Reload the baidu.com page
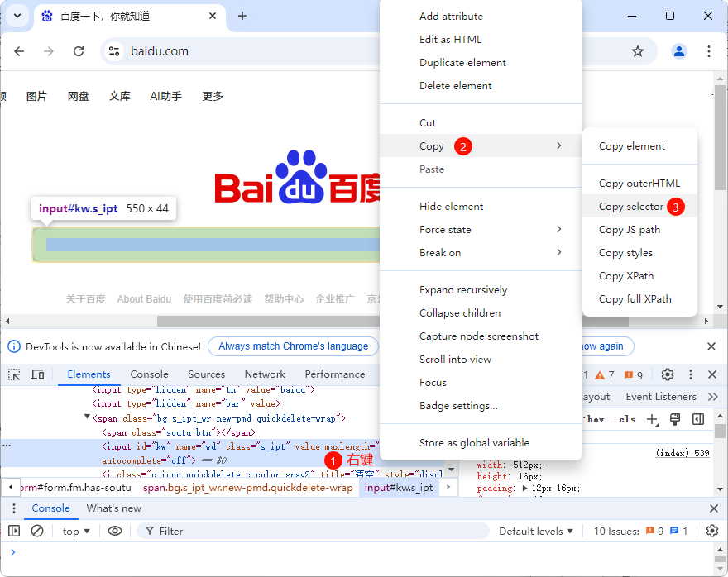This screenshot has height=577, width=728. pos(79,51)
